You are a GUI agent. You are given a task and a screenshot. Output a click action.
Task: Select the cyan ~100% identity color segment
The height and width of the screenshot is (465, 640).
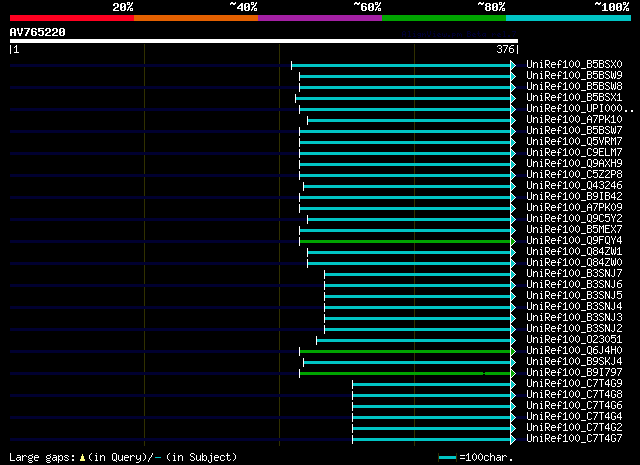[x=568, y=18]
